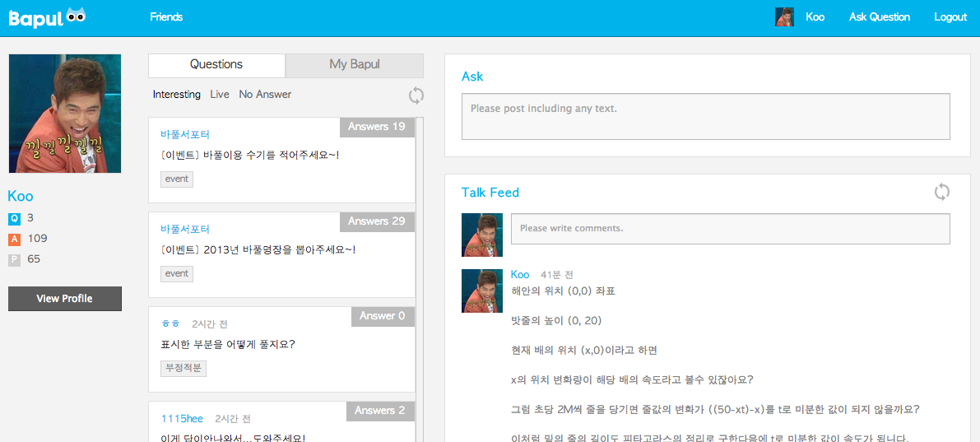Click the Talk Feed comment input field

tap(730, 229)
